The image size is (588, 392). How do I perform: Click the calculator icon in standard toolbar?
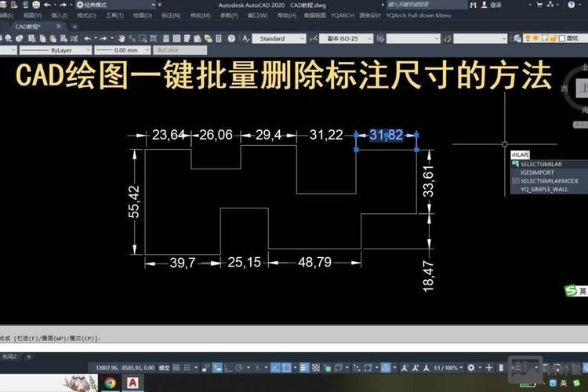click(219, 38)
